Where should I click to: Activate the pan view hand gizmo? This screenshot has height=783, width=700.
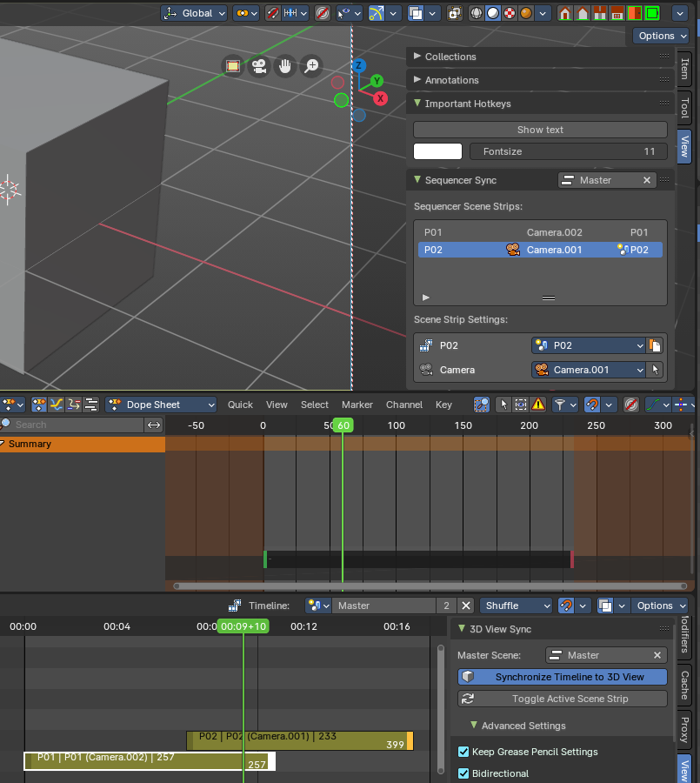285,66
